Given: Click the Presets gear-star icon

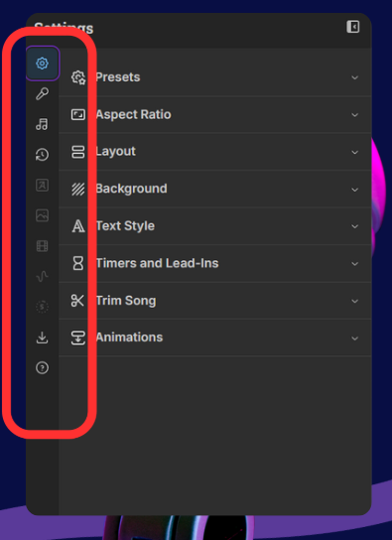Looking at the screenshot, I should [x=78, y=77].
